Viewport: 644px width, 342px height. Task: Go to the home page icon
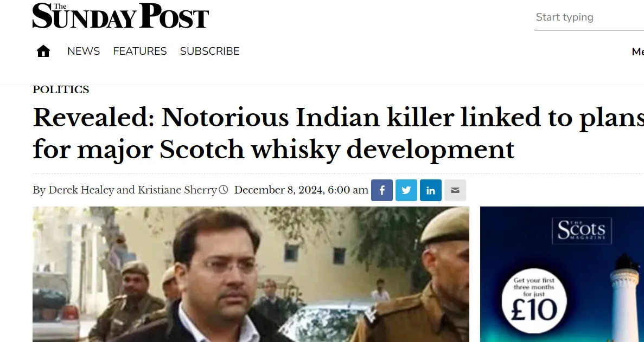tap(43, 51)
